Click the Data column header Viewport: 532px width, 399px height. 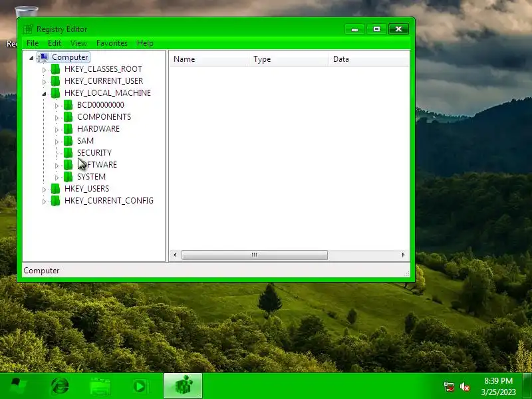click(x=369, y=59)
